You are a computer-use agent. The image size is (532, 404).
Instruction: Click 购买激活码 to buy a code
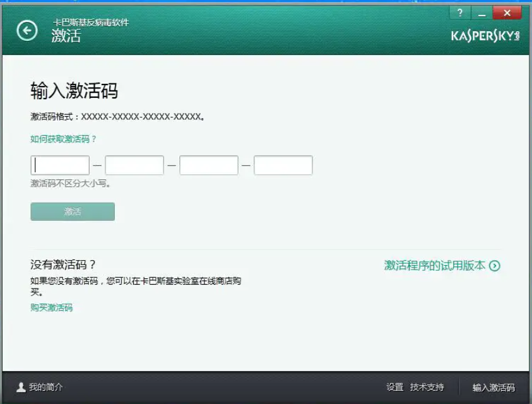[x=50, y=308]
